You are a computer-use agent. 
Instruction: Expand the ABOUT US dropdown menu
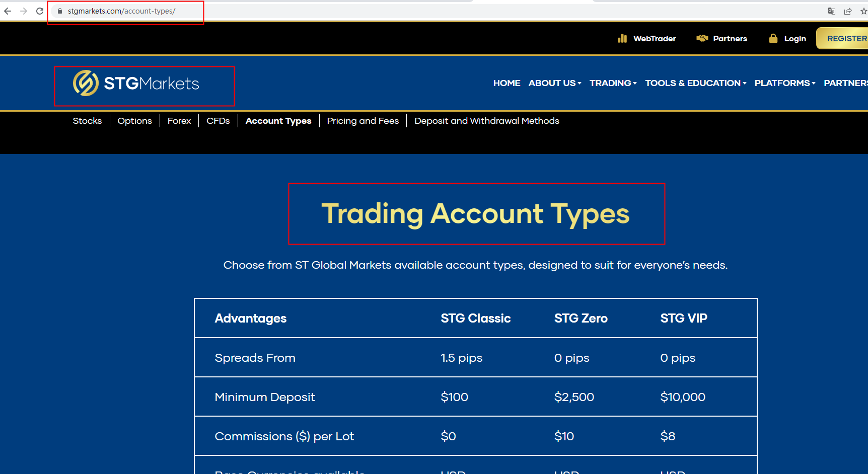[x=554, y=83]
